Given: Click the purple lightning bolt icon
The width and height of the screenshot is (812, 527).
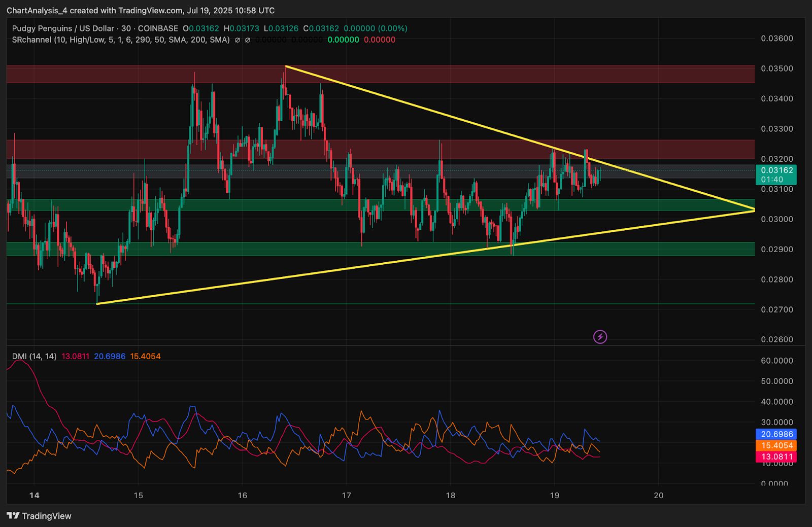Looking at the screenshot, I should click(x=600, y=337).
